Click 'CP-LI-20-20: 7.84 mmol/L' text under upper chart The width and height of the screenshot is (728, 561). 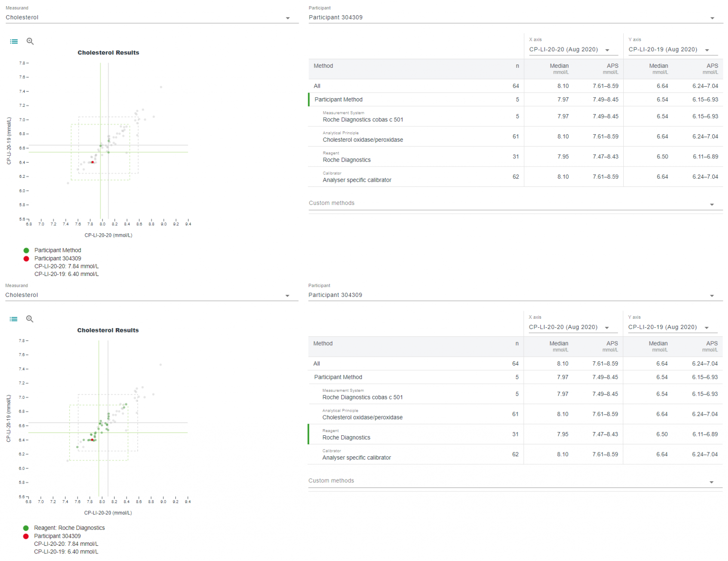tap(67, 267)
